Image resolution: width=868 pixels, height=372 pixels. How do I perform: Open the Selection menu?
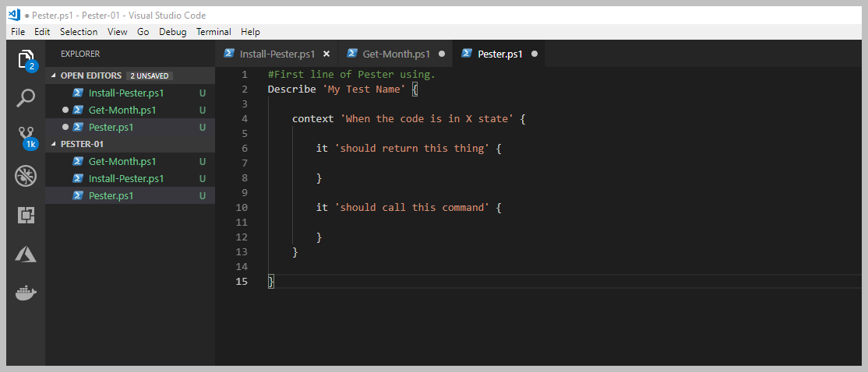(x=79, y=31)
